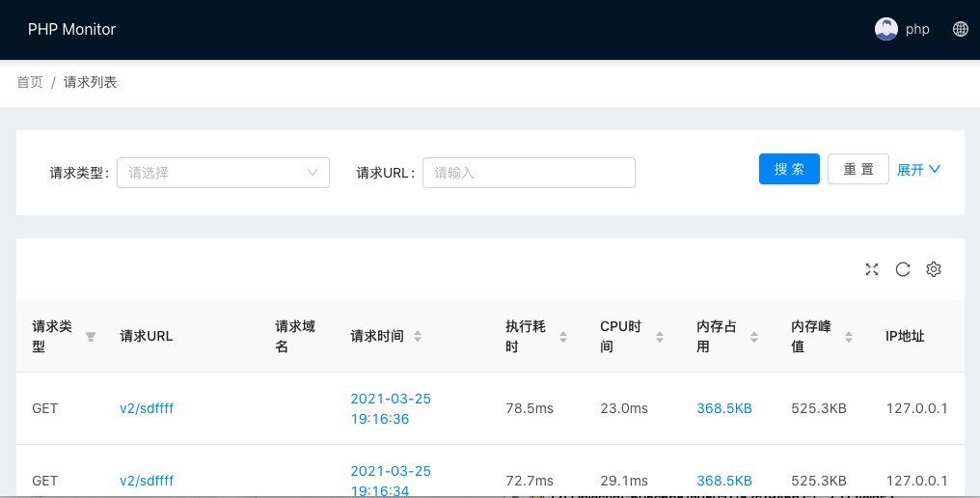Sort by 内存占用 column

[755, 337]
